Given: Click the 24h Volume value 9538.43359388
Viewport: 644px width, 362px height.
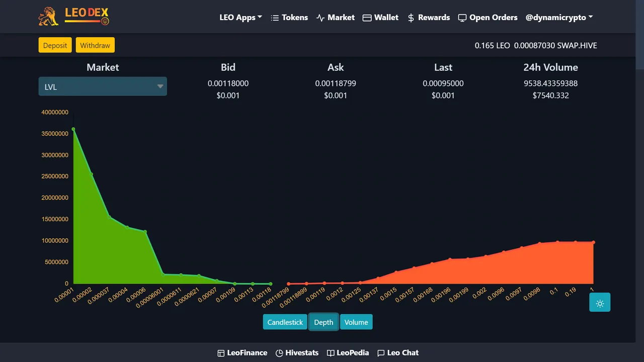Looking at the screenshot, I should pyautogui.click(x=550, y=83).
